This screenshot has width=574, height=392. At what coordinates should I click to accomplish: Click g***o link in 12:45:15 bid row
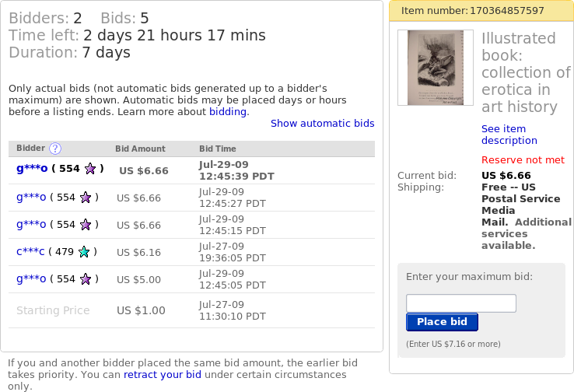31,224
